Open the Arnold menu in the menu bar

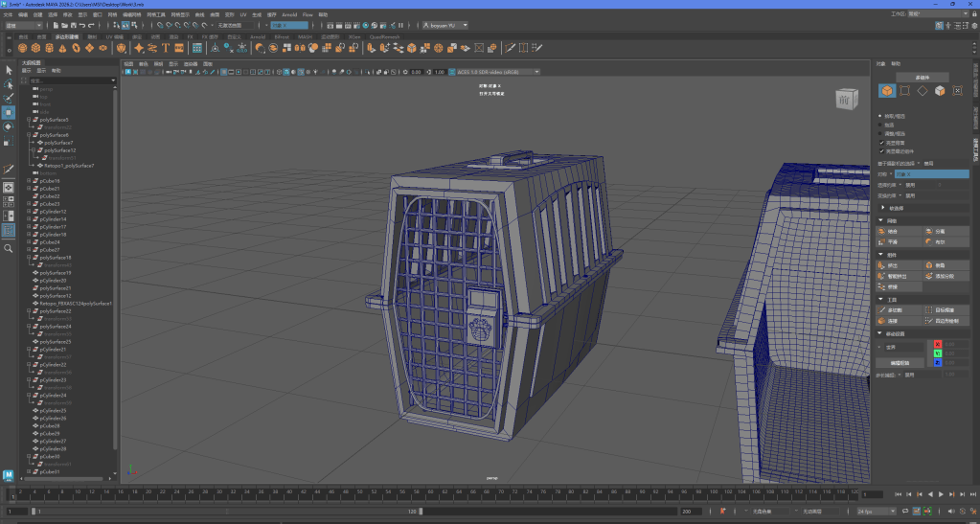tap(289, 15)
